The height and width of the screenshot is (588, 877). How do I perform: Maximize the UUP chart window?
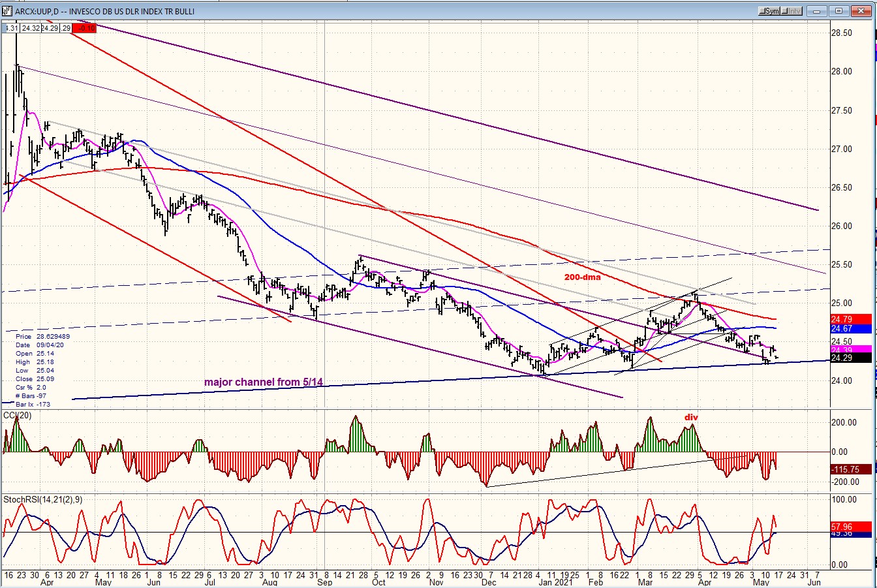839,10
